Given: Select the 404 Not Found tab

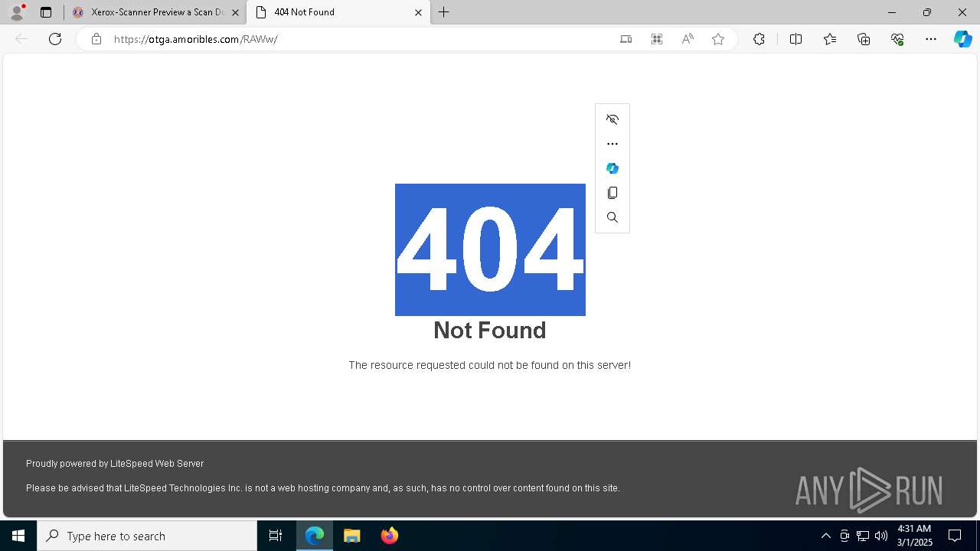Looking at the screenshot, I should coord(338,12).
